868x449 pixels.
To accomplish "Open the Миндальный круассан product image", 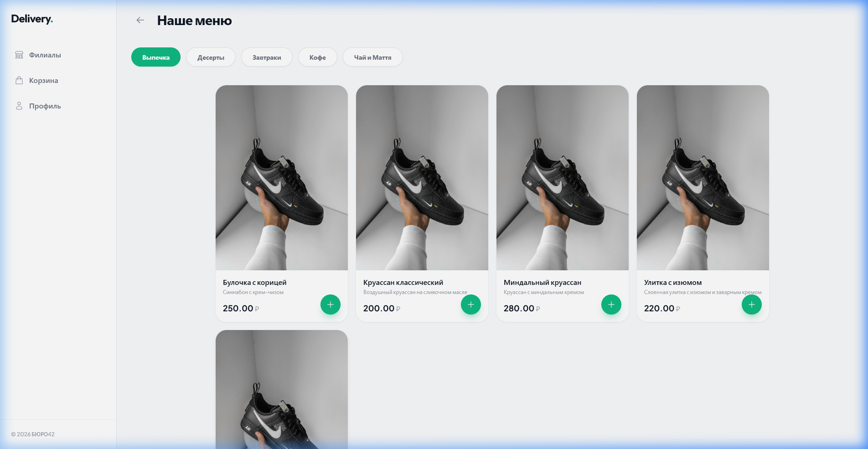I will click(563, 178).
